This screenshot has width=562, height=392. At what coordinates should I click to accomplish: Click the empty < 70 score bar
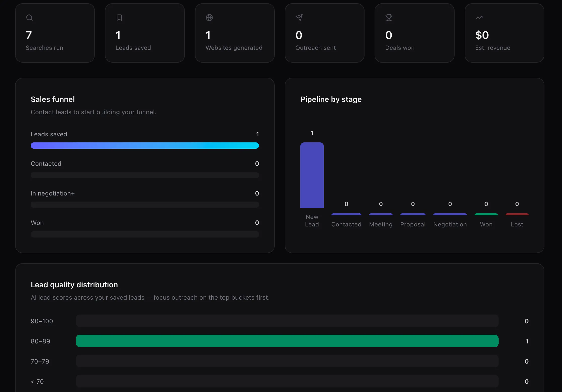pyautogui.click(x=287, y=381)
